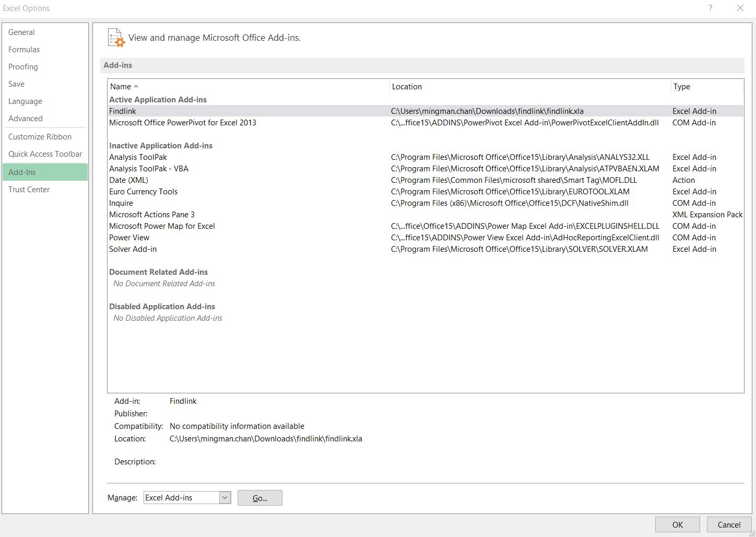Click the MOFL.DLL location path
The width and height of the screenshot is (756, 537).
[x=514, y=180]
